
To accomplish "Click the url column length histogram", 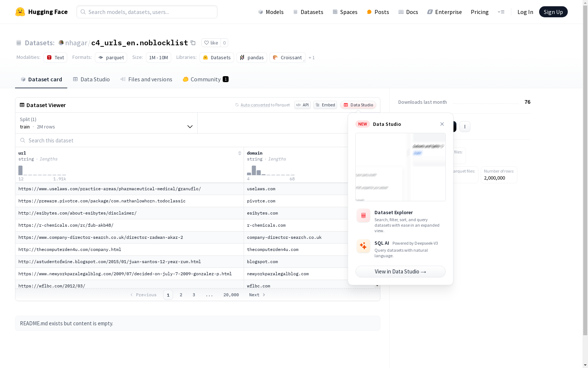I will pyautogui.click(x=42, y=170).
